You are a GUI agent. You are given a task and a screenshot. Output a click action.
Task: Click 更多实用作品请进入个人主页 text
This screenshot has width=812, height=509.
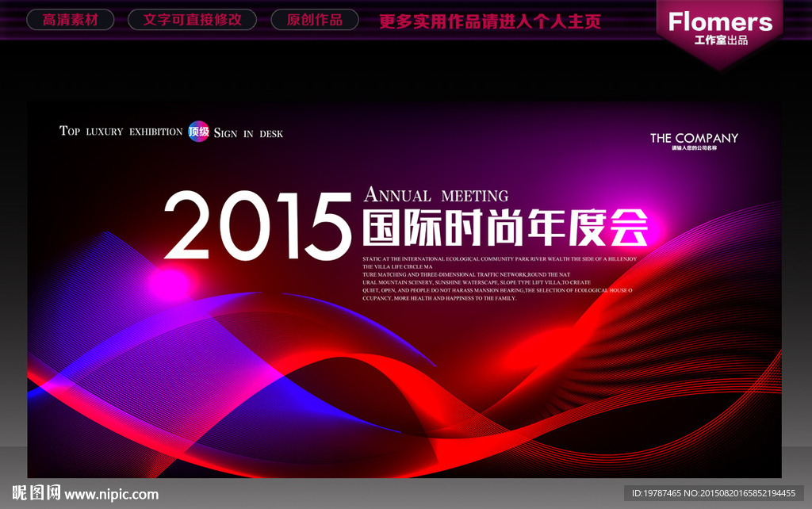490,21
